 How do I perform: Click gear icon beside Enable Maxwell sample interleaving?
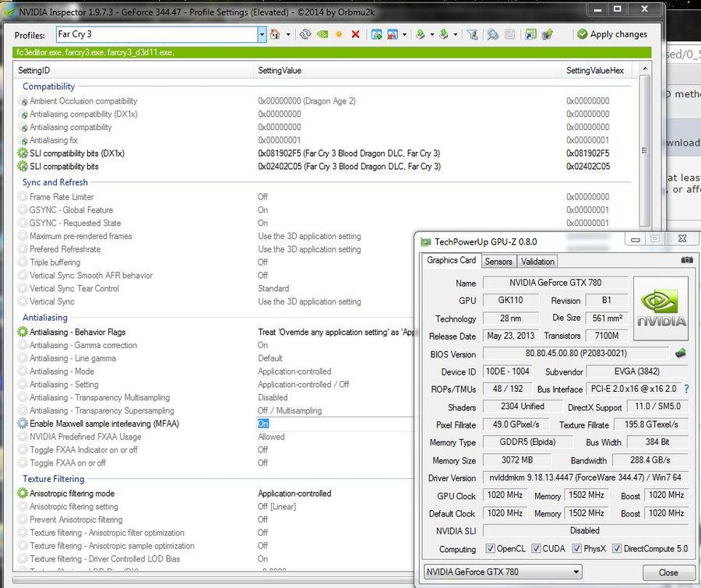pos(23,424)
